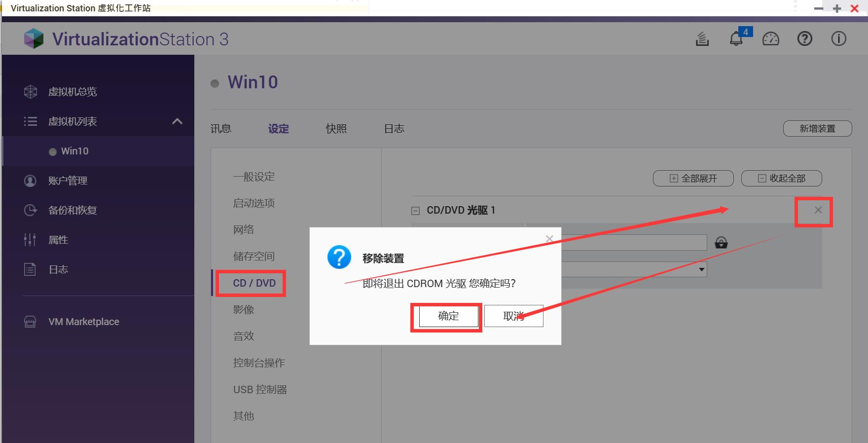
Task: Click the CD image path input field
Action: (x=634, y=242)
